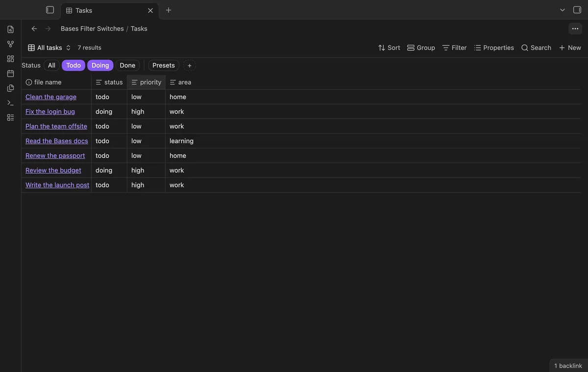
Task: Open the Review the budget note
Action: 53,170
